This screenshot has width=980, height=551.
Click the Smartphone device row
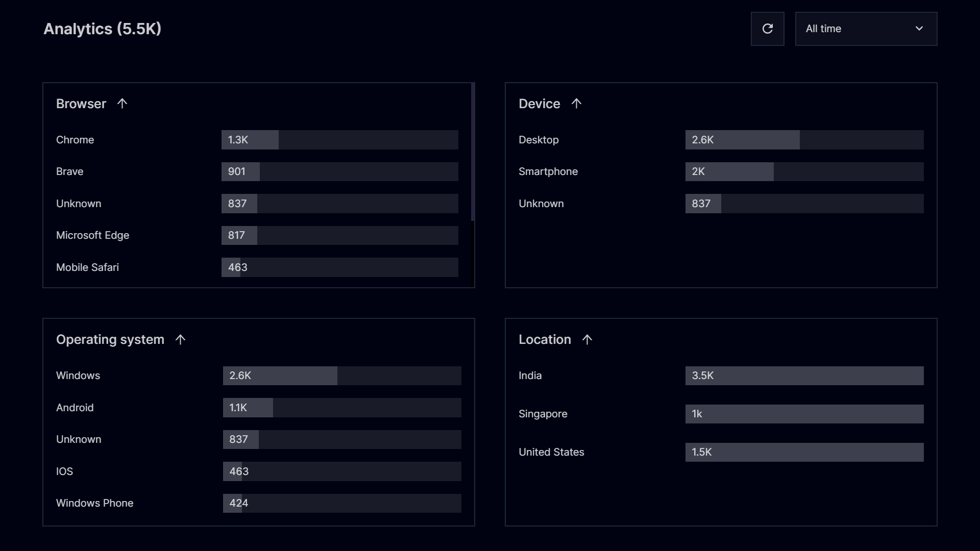(x=548, y=171)
